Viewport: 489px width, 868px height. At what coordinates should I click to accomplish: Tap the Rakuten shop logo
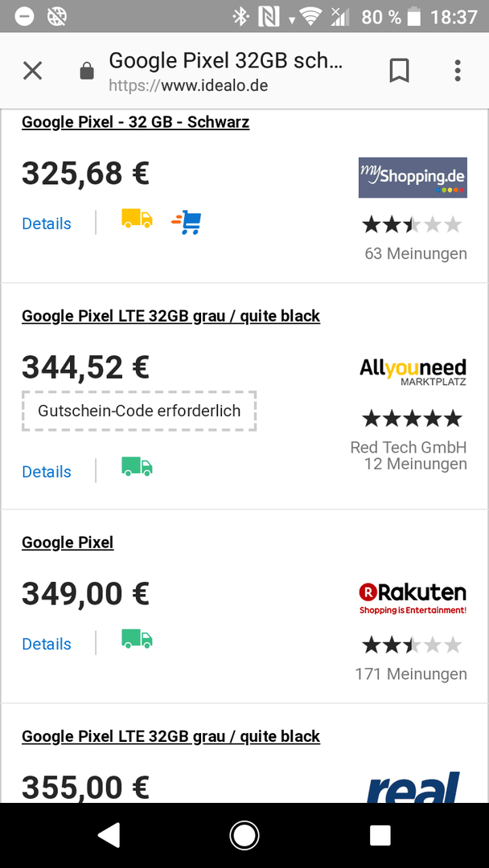tap(413, 599)
